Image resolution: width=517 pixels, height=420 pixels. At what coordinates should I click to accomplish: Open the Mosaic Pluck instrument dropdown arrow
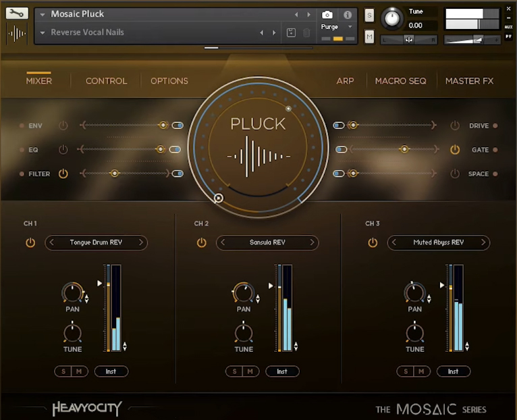tap(43, 14)
